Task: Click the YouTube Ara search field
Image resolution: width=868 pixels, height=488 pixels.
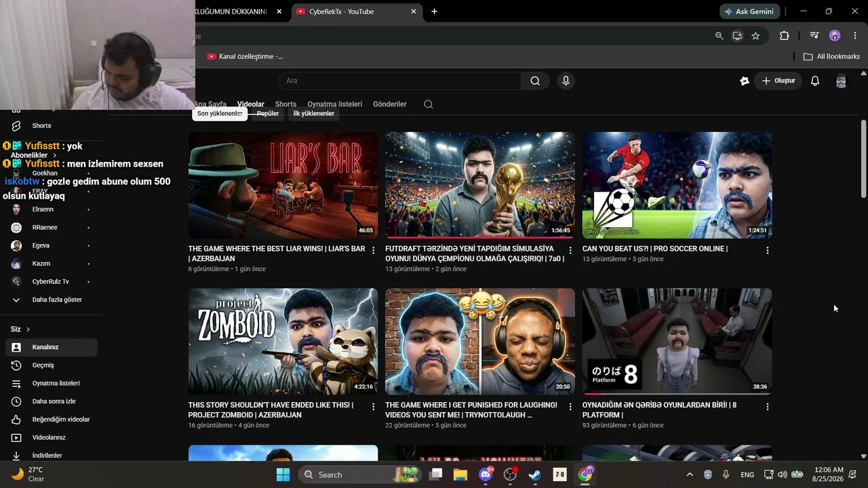Action: [x=400, y=81]
